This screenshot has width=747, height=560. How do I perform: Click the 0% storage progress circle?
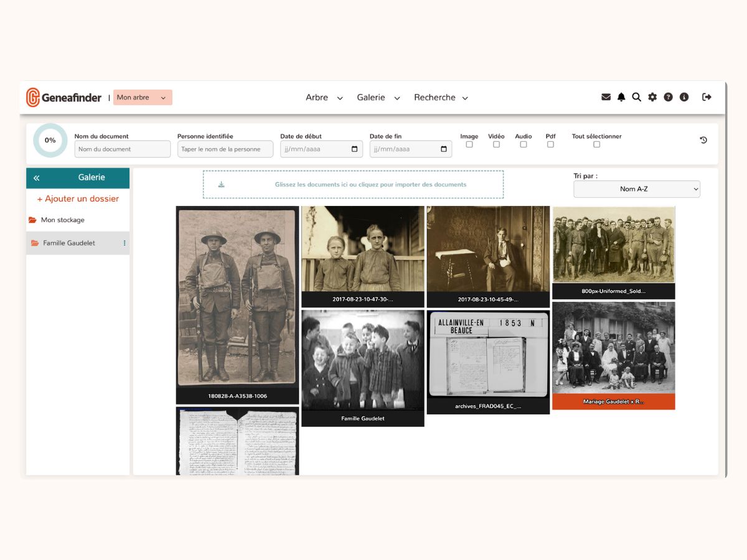50,140
